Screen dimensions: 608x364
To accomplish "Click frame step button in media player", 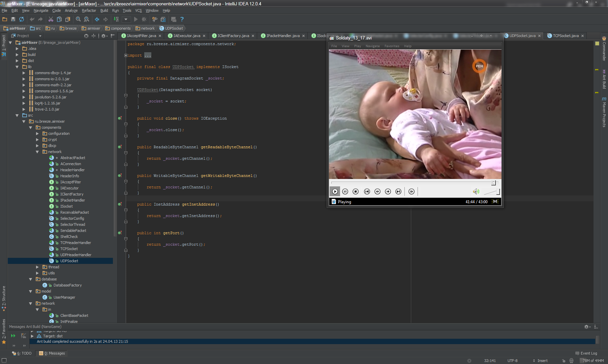I will click(412, 191).
